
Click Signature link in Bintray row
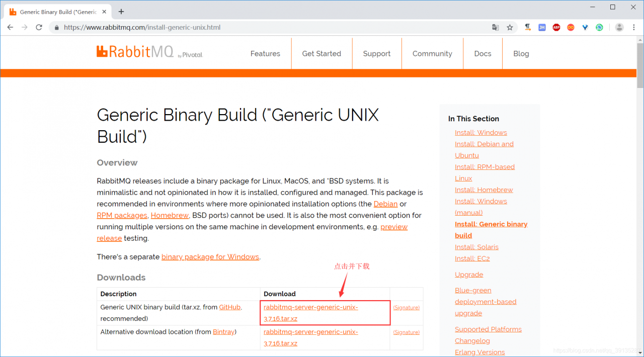(407, 332)
